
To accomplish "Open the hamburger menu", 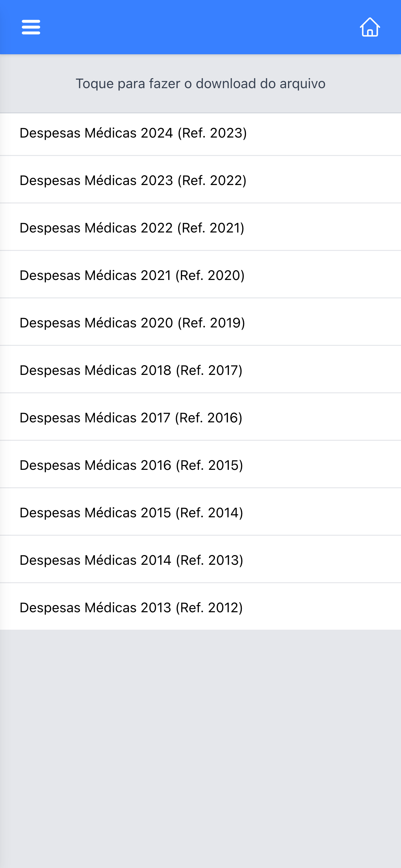I will pyautogui.click(x=31, y=27).
